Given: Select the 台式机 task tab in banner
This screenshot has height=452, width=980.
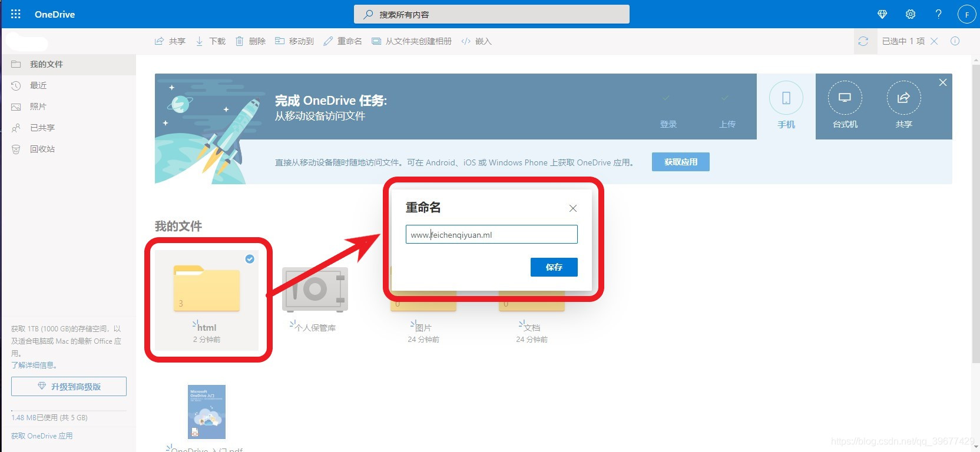Looking at the screenshot, I should 845,107.
